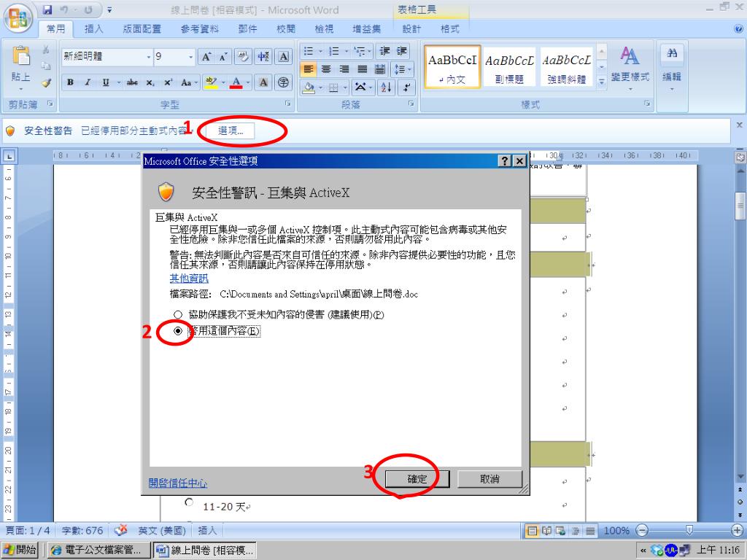Save document via quick access toolbar

pyautogui.click(x=47, y=9)
